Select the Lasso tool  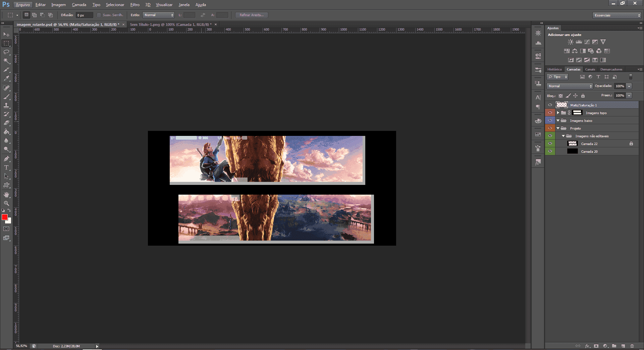pyautogui.click(x=6, y=52)
